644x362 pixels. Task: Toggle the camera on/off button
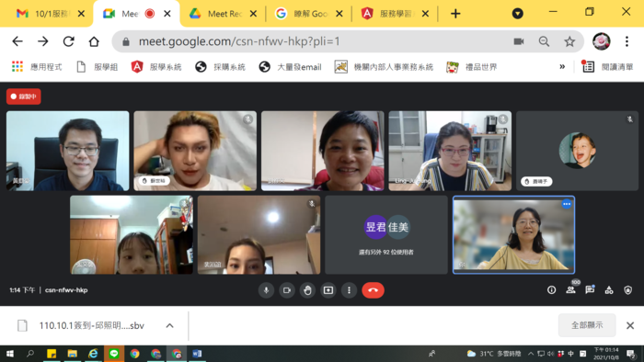click(x=287, y=290)
